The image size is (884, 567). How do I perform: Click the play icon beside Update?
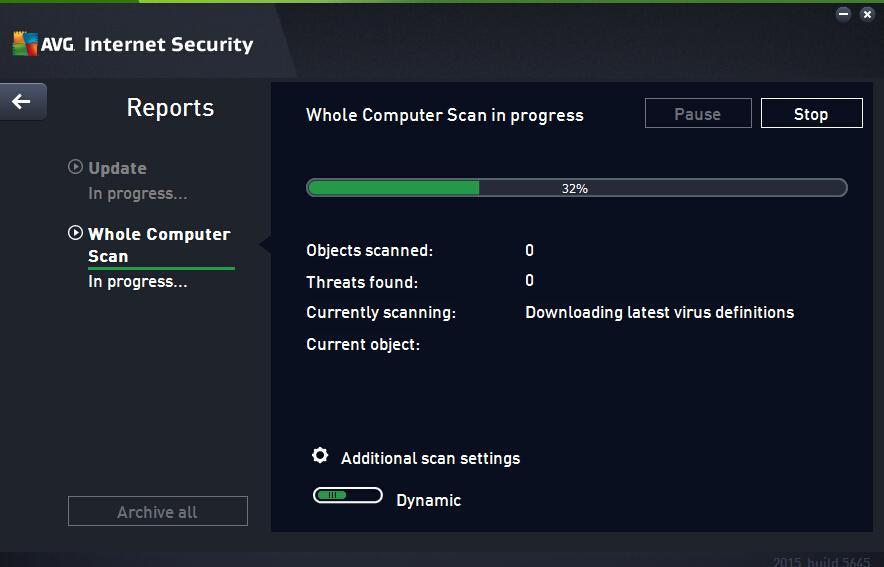[75, 167]
